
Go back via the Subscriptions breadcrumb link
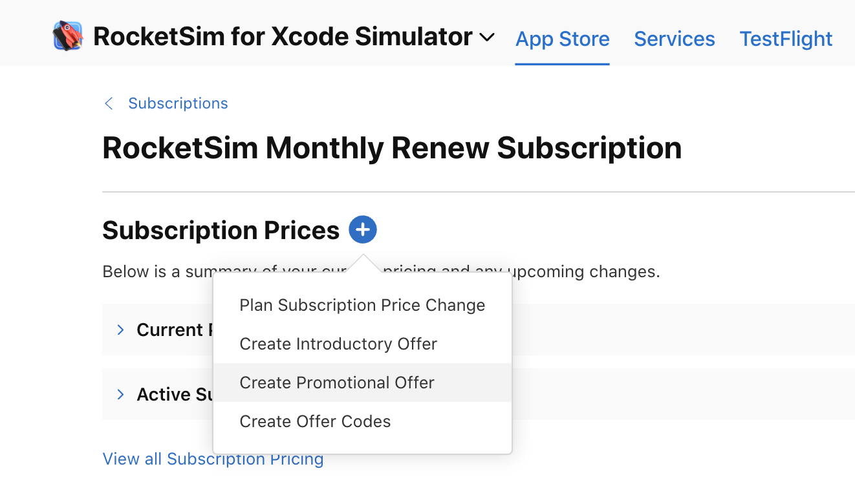click(x=178, y=103)
